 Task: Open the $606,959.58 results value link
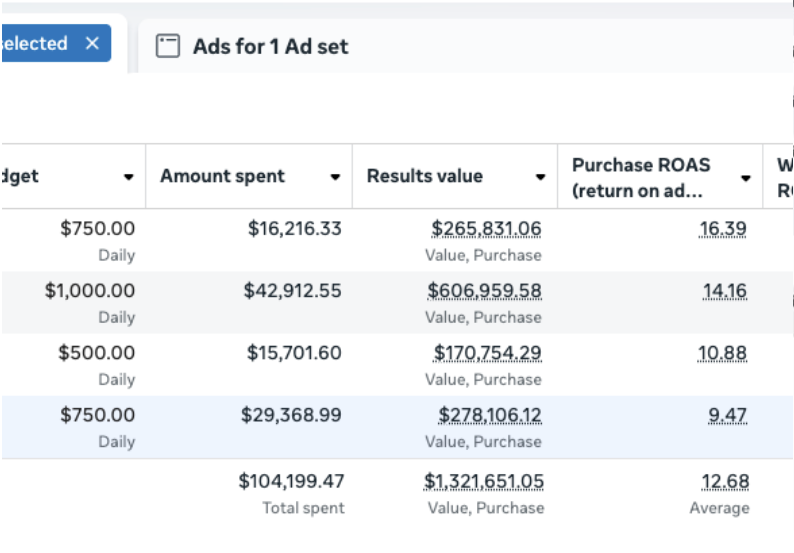[x=484, y=291]
